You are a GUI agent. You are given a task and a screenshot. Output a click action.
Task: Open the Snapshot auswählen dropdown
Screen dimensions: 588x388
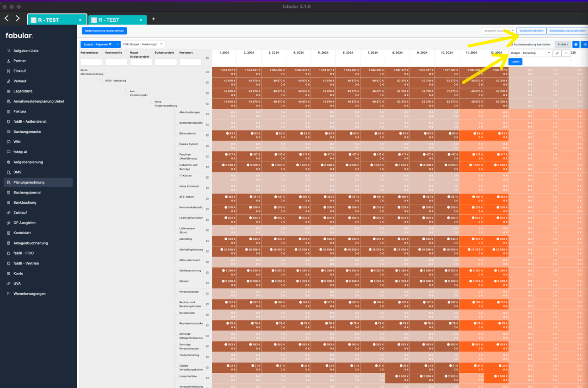498,31
